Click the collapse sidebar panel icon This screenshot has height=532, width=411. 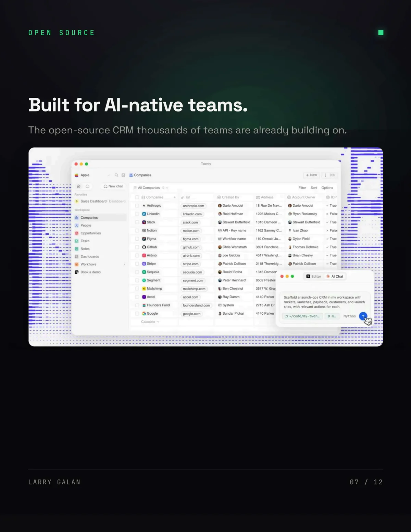[x=123, y=175]
